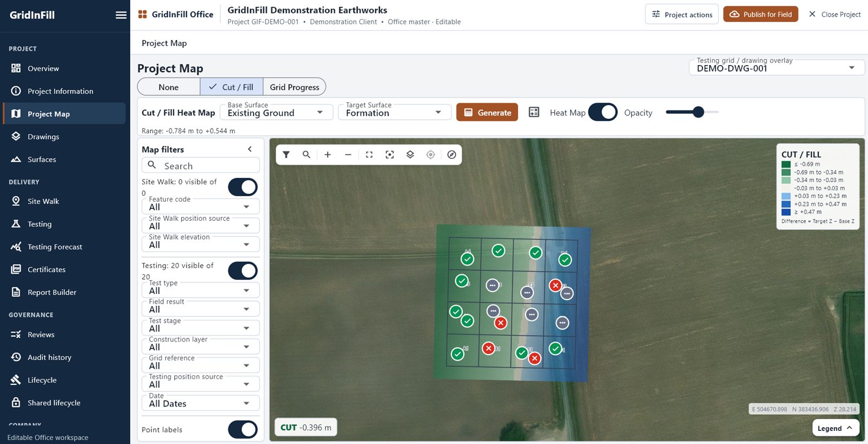This screenshot has width=868, height=444.
Task: Click the map search magnifier icon
Action: click(x=307, y=155)
